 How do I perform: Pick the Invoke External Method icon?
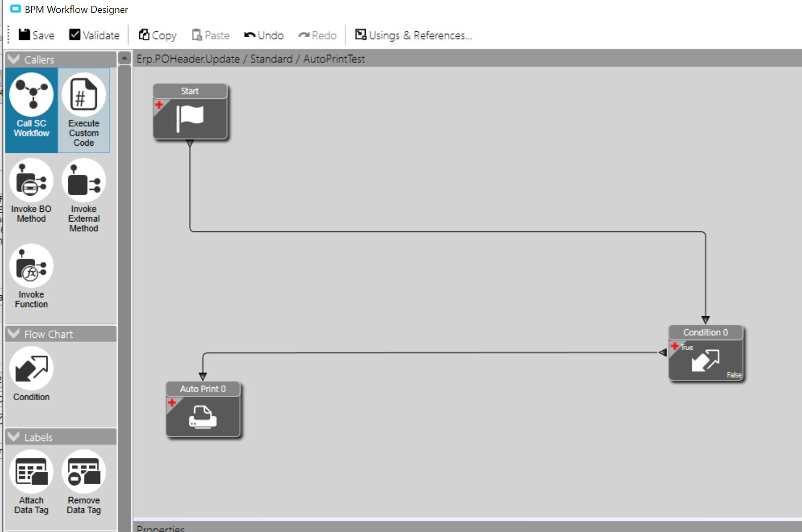[x=84, y=181]
